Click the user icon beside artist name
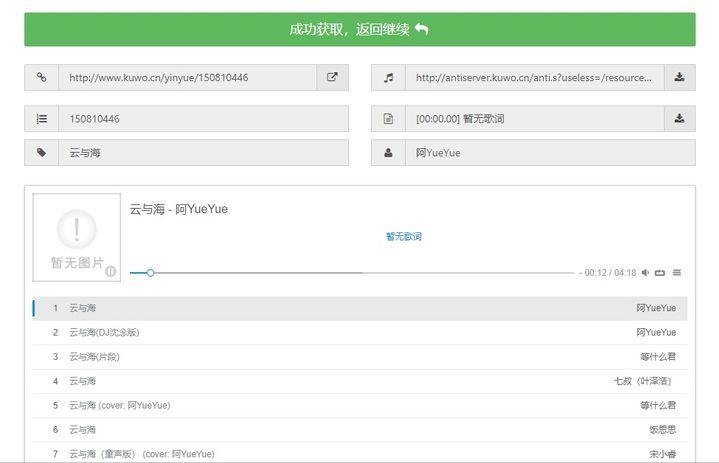 pyautogui.click(x=388, y=153)
